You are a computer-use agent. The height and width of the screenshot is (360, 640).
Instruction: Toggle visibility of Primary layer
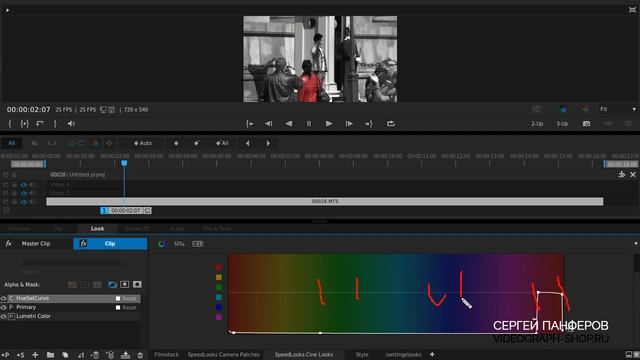(4, 307)
